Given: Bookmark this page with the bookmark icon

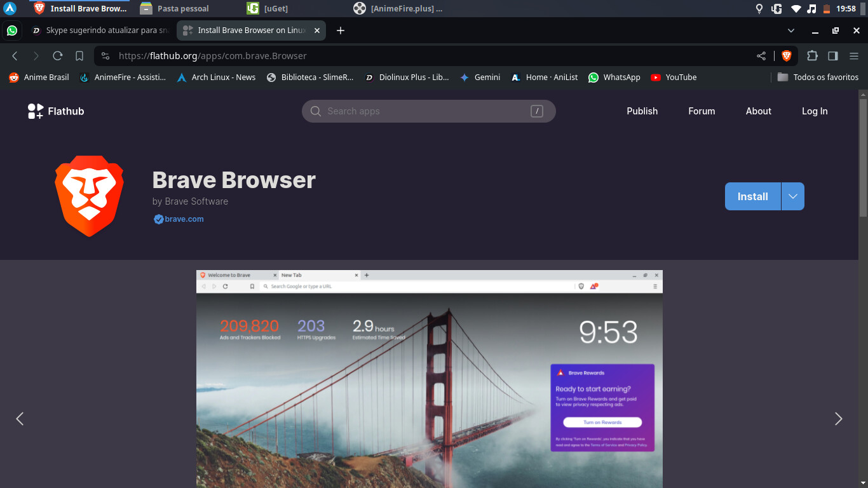Looking at the screenshot, I should 79,56.
